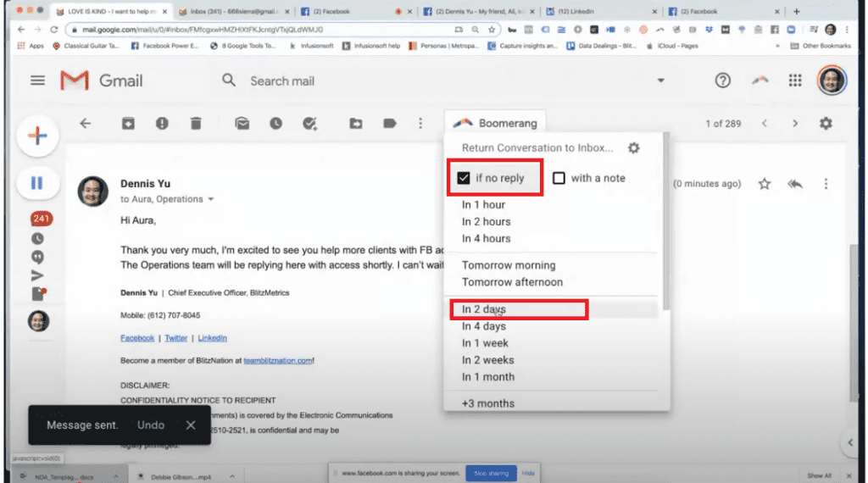Click the Boomerang icon in Gmail header
Screen dimensions: 868x483
760,80
